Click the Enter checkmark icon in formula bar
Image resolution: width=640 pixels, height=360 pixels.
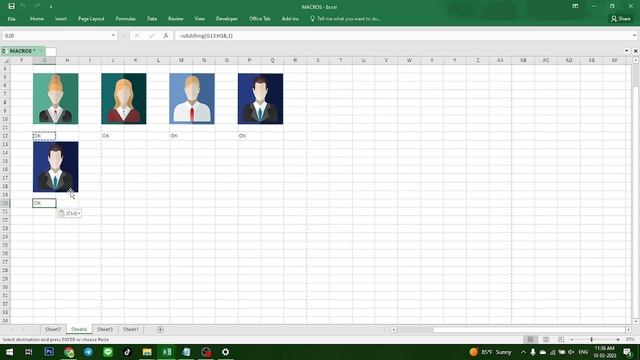[151, 36]
